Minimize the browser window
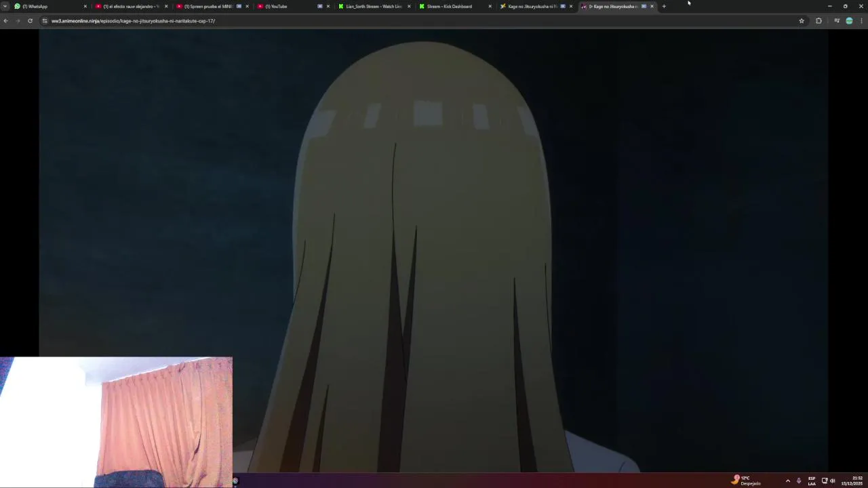This screenshot has width=868, height=488. [829, 6]
